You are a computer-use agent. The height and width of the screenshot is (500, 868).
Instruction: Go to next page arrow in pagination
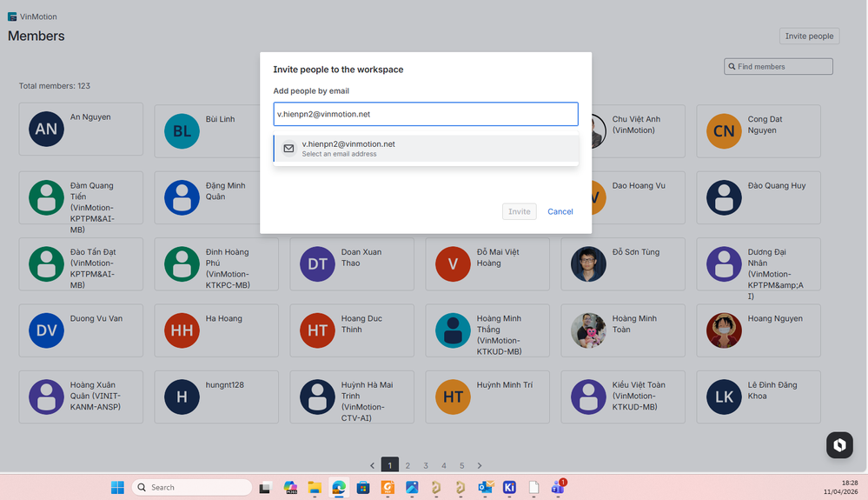coord(480,466)
